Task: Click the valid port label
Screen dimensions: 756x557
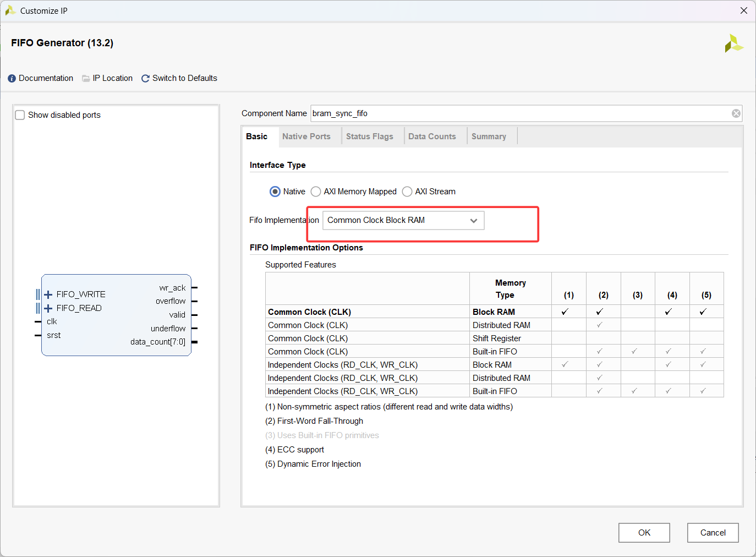Action: click(x=177, y=315)
